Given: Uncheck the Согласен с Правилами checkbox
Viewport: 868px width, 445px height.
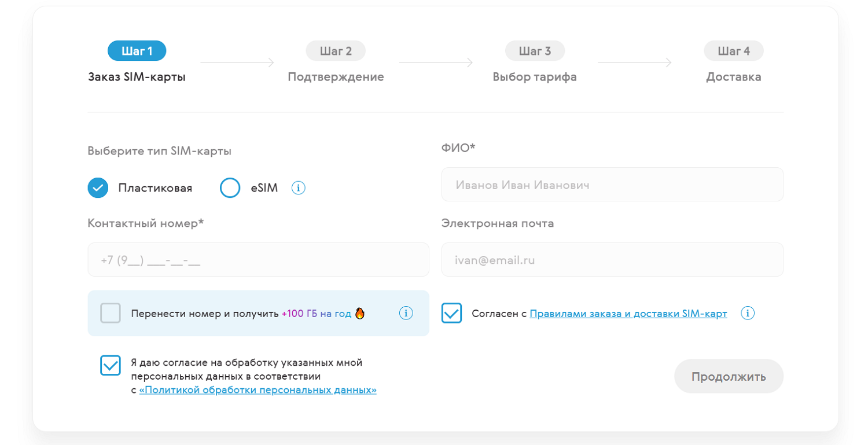Looking at the screenshot, I should 451,313.
